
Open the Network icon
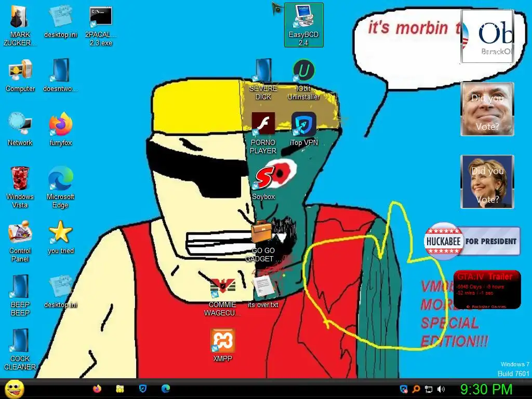pos(20,129)
